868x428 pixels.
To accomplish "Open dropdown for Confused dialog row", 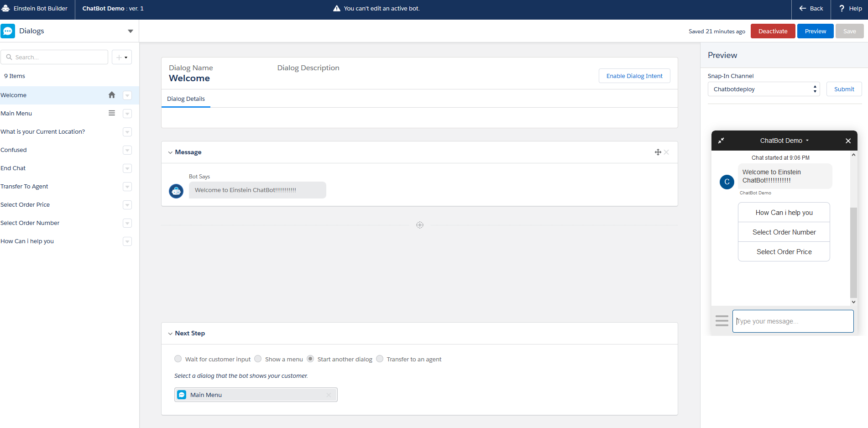I will pos(127,150).
